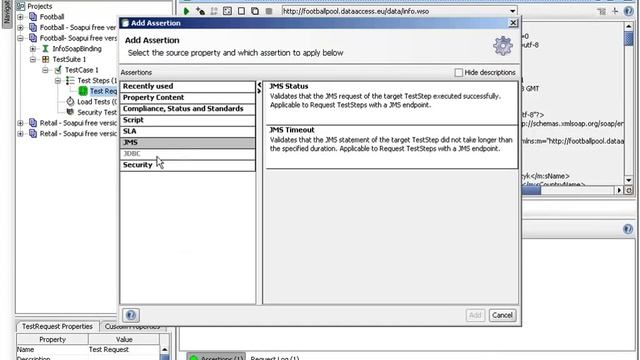Switch to TestRequest Properties tab
Image resolution: width=640 pixels, height=360 pixels.
pyautogui.click(x=58, y=327)
